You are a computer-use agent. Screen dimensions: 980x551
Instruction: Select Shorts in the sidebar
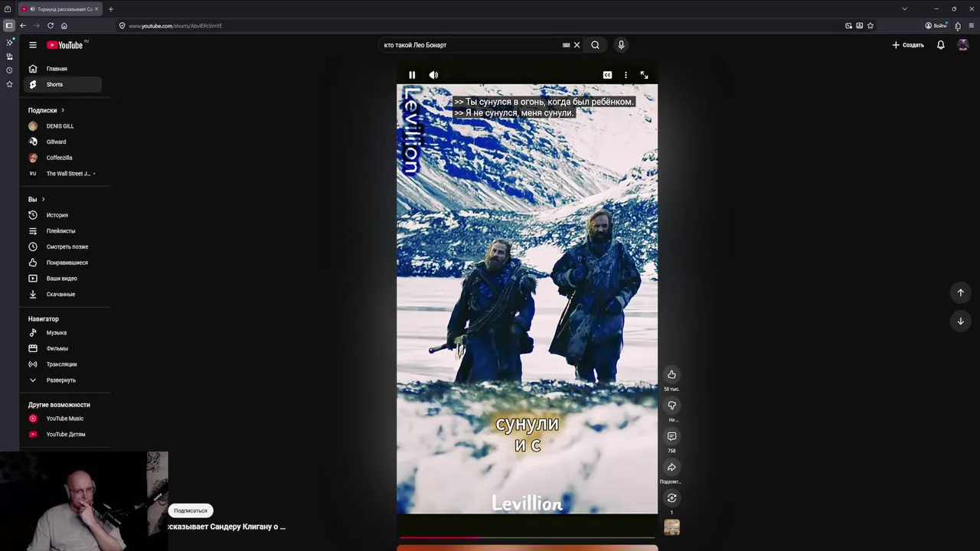[x=62, y=84]
